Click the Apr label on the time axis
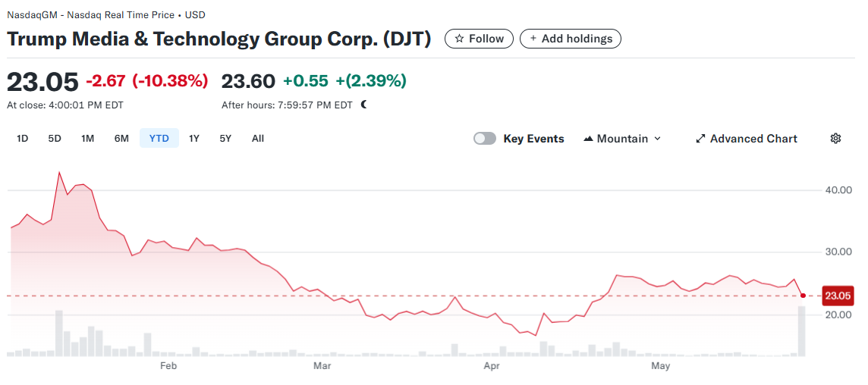This screenshot has width=868, height=385. pos(492,366)
